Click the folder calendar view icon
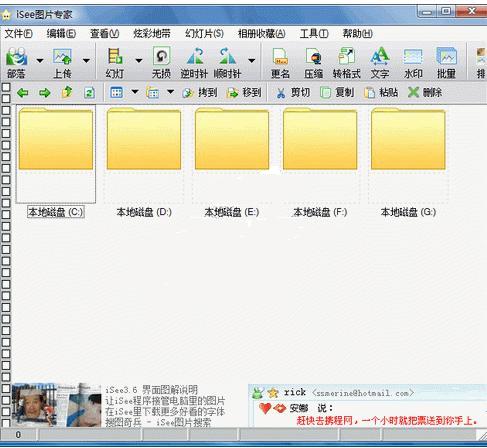Image resolution: width=487 pixels, height=448 pixels. point(152,92)
